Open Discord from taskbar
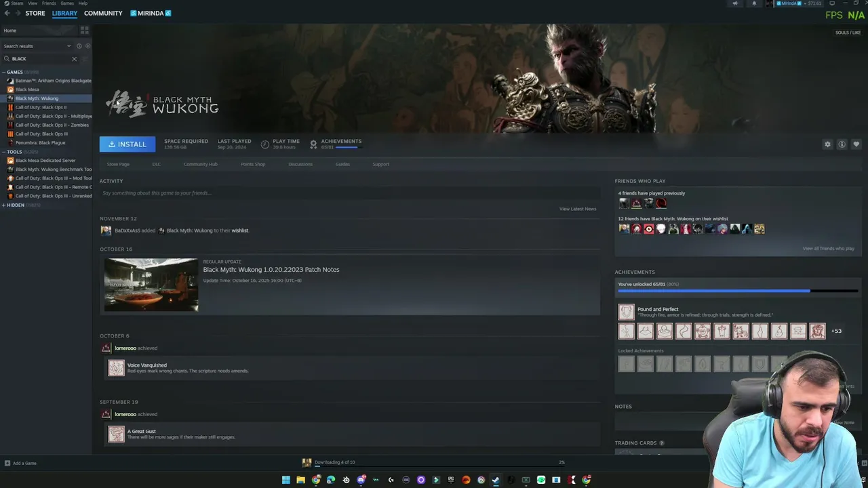This screenshot has width=868, height=488. 361,480
